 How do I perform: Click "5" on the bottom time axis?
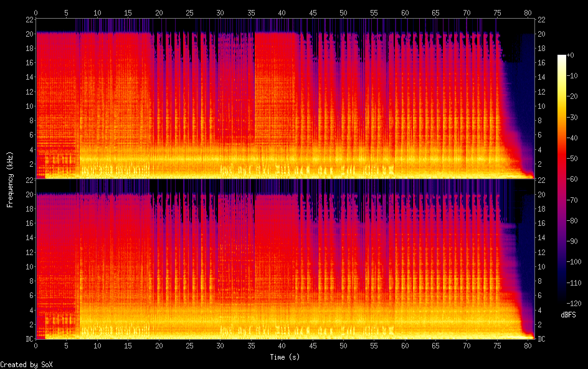pos(67,346)
